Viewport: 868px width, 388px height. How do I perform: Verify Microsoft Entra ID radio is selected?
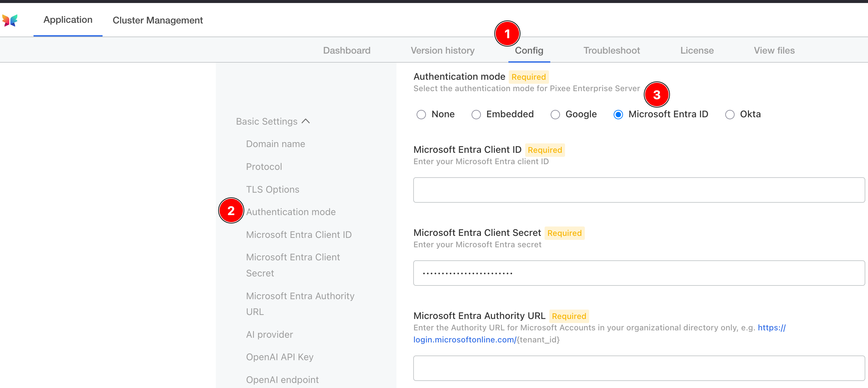click(x=618, y=115)
